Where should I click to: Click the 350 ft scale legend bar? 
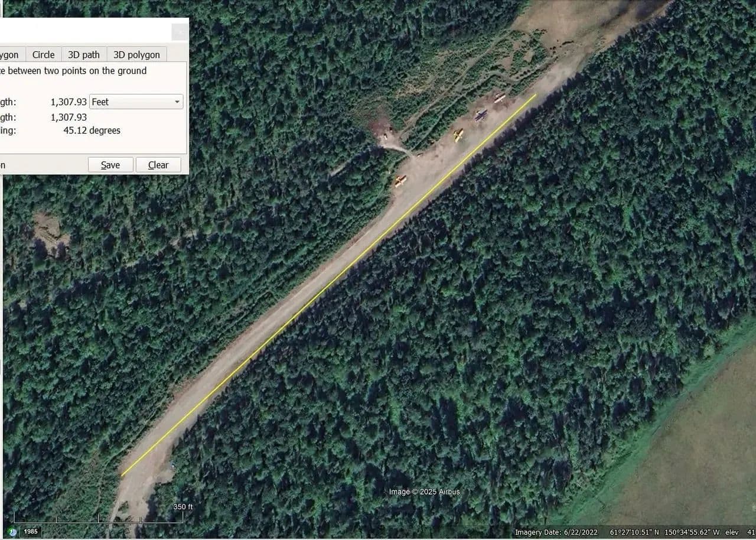99,518
